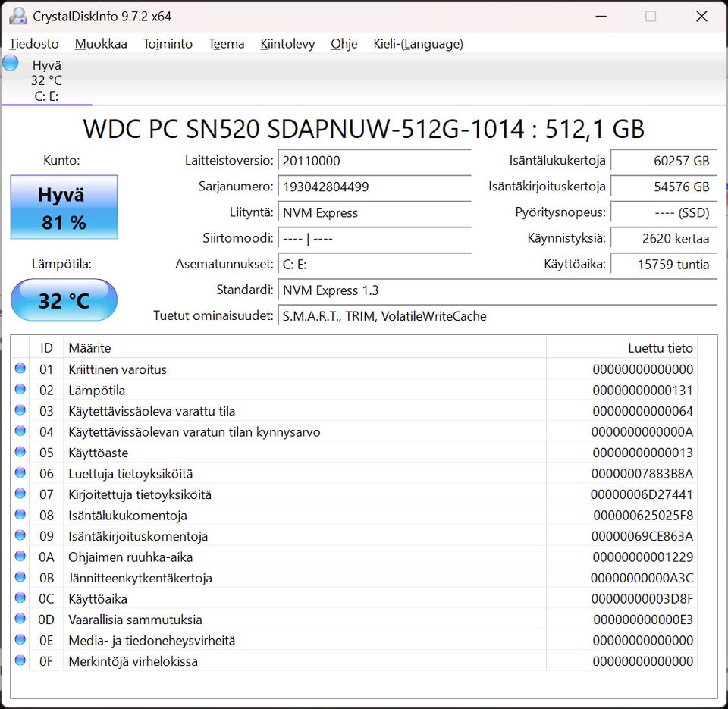The width and height of the screenshot is (728, 709).
Task: Click the Luettu tieto column header
Action: click(622, 348)
